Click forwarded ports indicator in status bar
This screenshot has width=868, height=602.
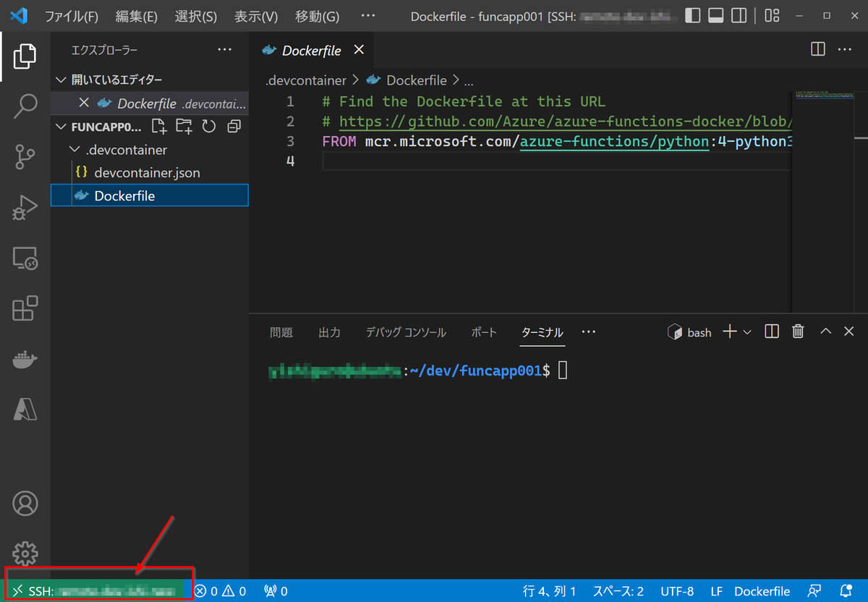pyautogui.click(x=276, y=591)
